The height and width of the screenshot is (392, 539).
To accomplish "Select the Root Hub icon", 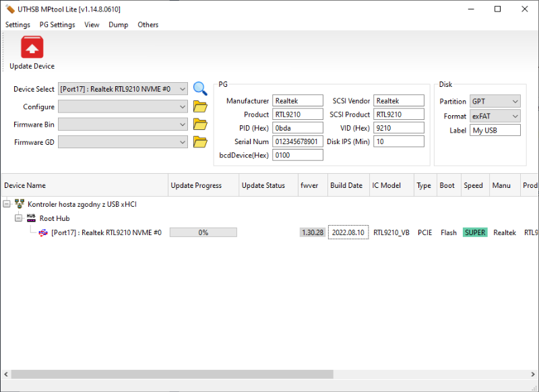I will (31, 218).
